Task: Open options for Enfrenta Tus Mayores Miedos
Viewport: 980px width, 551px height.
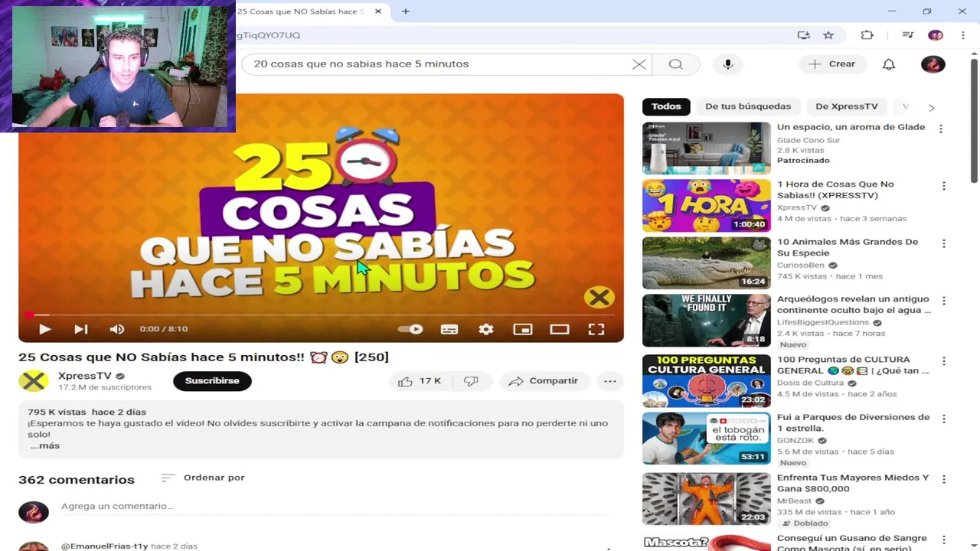Action: [944, 479]
